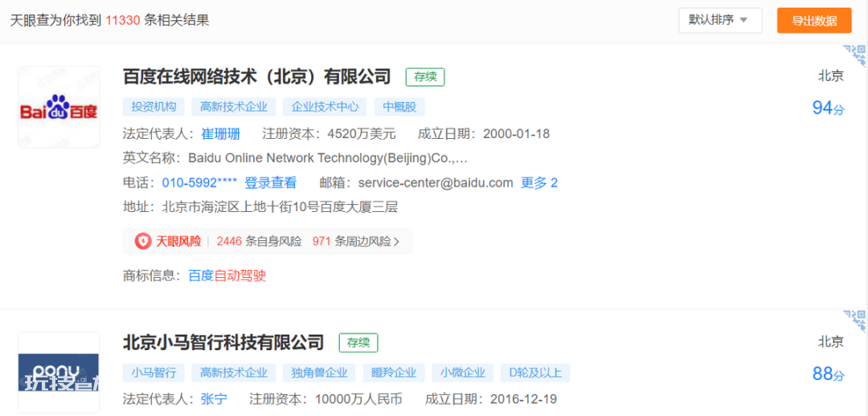Select the 投资机构 tag

tap(154, 107)
